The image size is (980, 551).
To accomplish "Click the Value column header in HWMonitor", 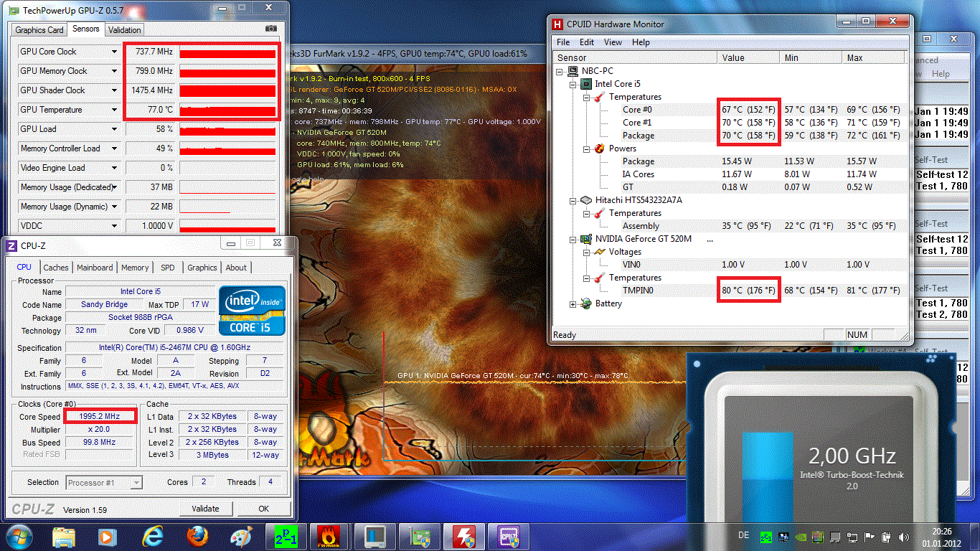I will pyautogui.click(x=748, y=58).
